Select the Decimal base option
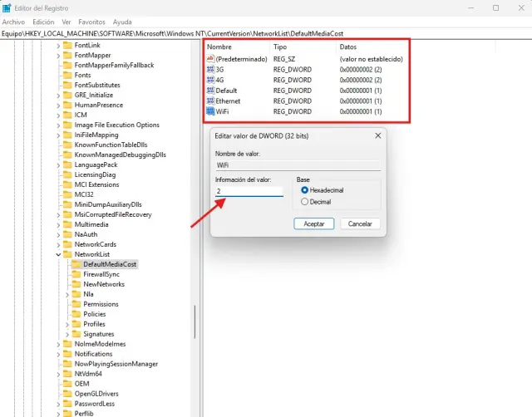 [304, 201]
